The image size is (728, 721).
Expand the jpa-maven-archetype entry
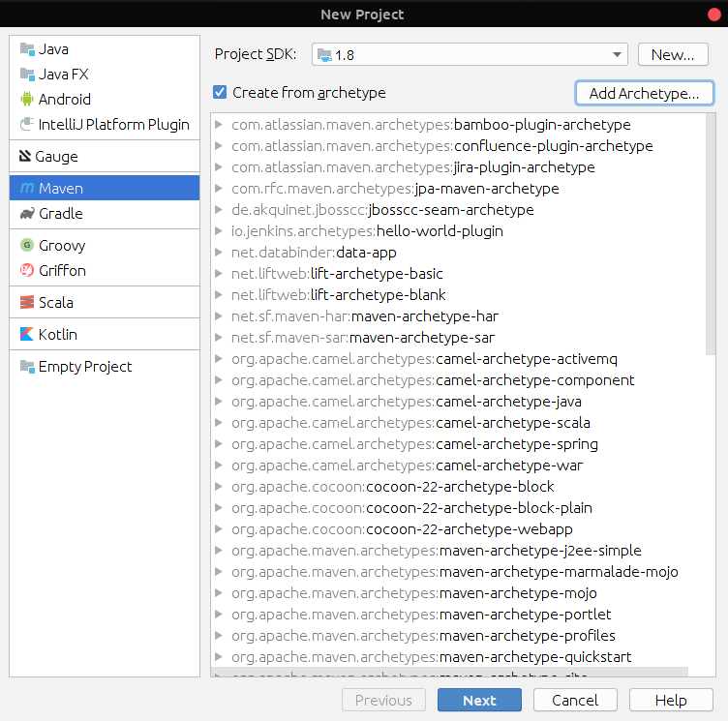pyautogui.click(x=218, y=189)
